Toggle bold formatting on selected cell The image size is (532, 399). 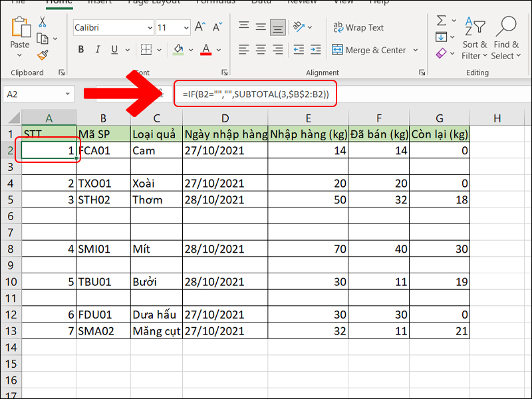tap(80, 50)
